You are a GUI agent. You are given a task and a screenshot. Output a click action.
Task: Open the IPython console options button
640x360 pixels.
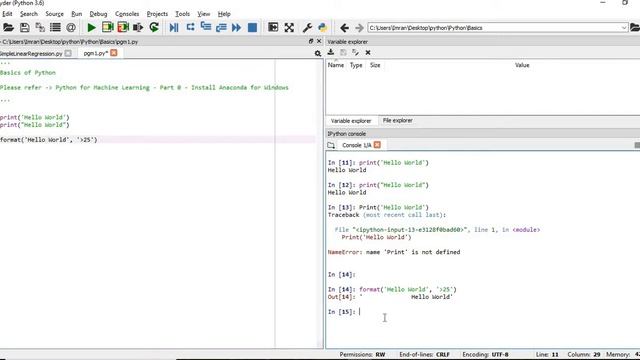[637, 145]
